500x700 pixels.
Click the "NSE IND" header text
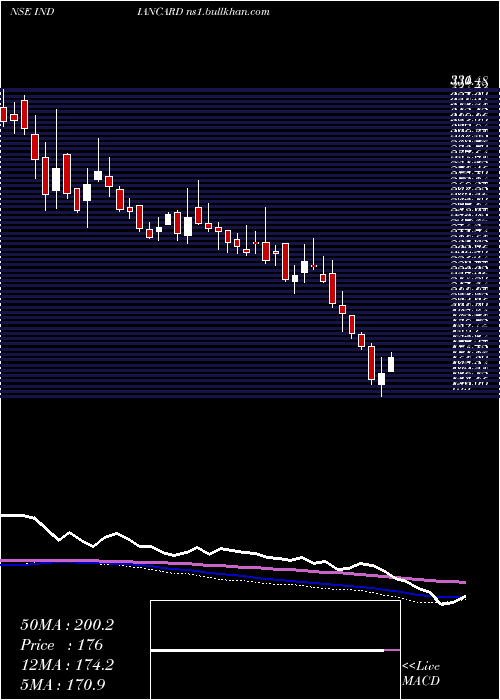click(32, 12)
